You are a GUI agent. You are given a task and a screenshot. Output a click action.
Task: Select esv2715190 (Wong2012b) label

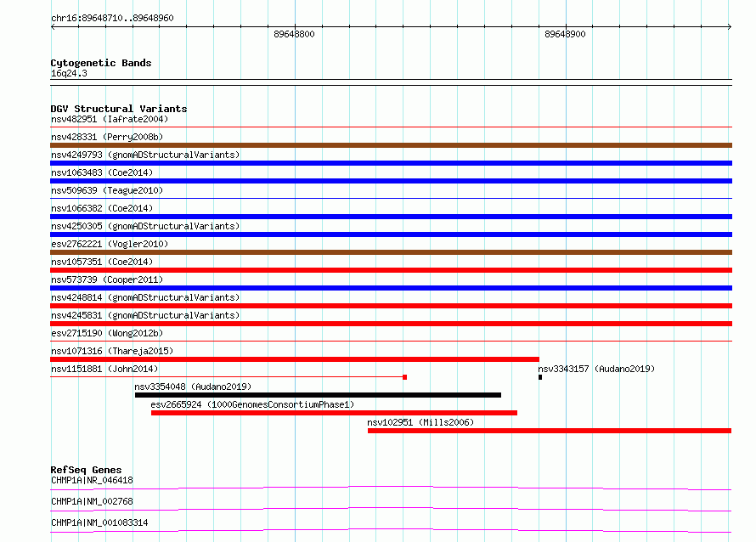pos(107,333)
